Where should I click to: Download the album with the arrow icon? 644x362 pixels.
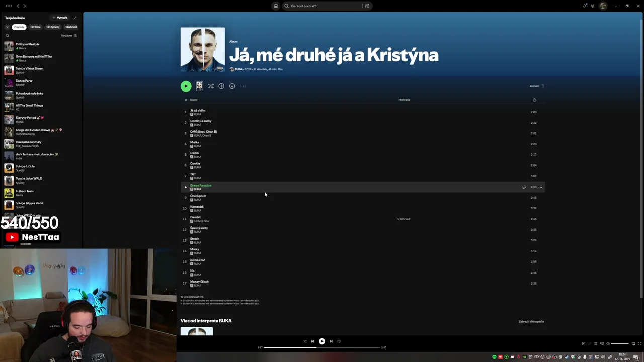tap(232, 86)
